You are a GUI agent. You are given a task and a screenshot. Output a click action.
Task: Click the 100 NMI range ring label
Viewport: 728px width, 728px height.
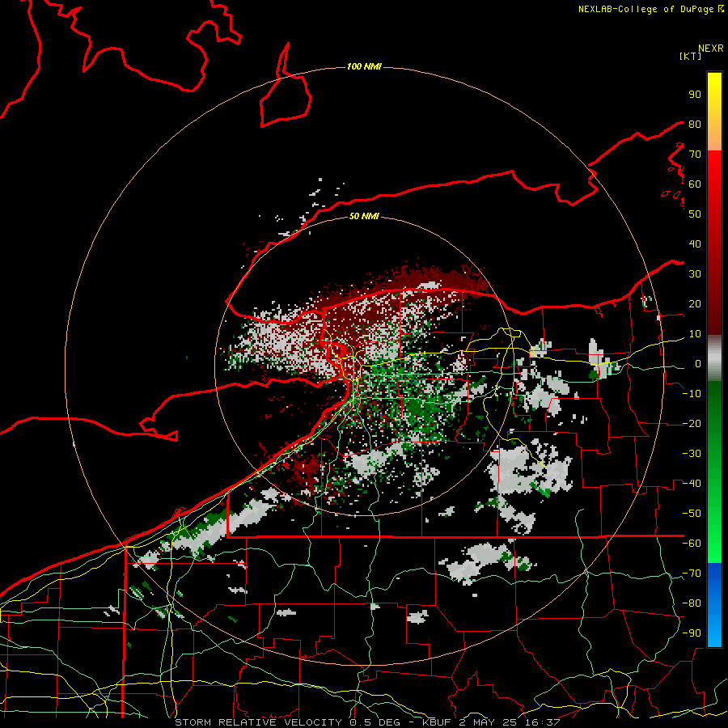pyautogui.click(x=364, y=67)
